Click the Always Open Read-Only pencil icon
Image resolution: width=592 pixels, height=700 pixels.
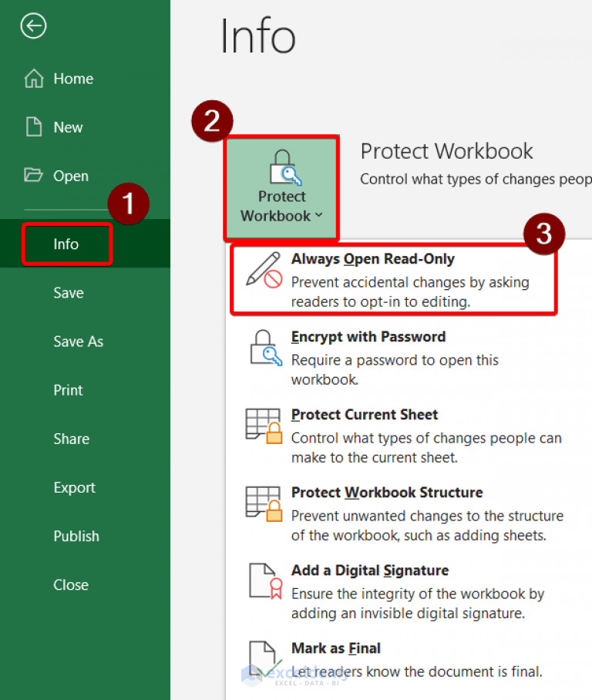[x=264, y=270]
